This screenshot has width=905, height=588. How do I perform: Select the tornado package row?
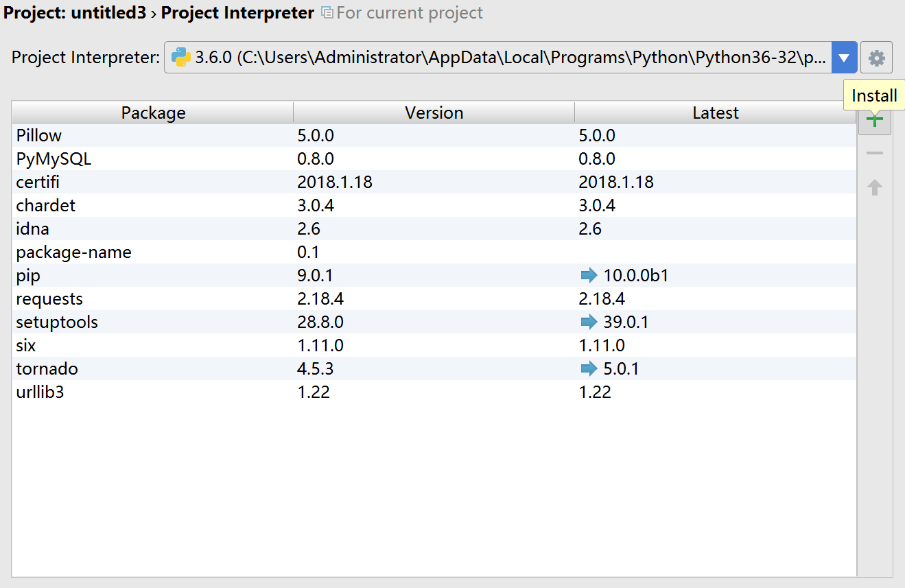[434, 368]
